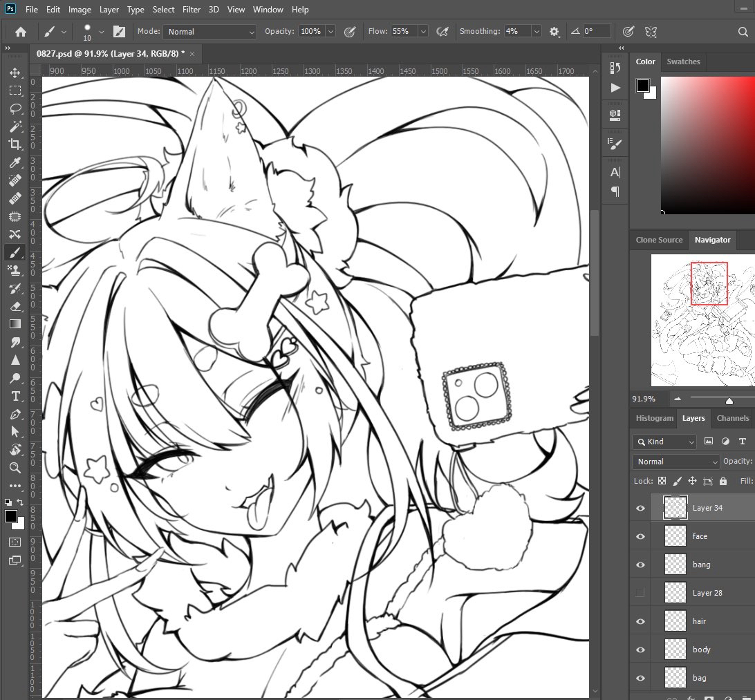Switch to the Channels tab
This screenshot has width=755, height=700.
pos(732,418)
